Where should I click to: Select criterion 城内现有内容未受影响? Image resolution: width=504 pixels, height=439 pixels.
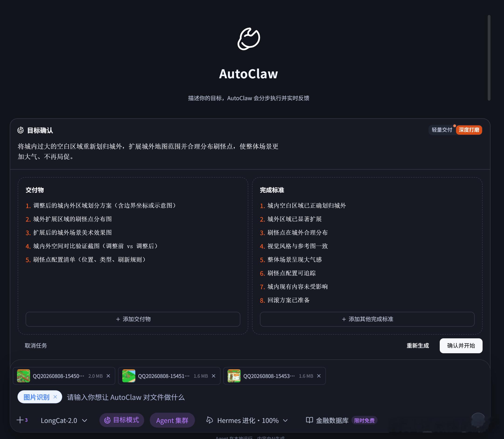coord(298,286)
